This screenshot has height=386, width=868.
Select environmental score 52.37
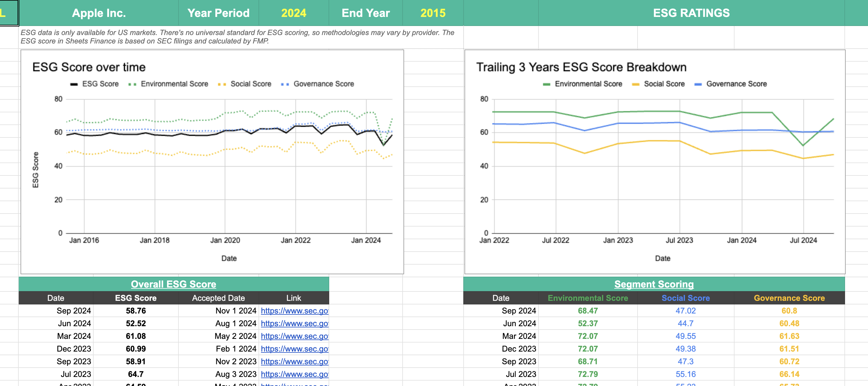coord(588,323)
